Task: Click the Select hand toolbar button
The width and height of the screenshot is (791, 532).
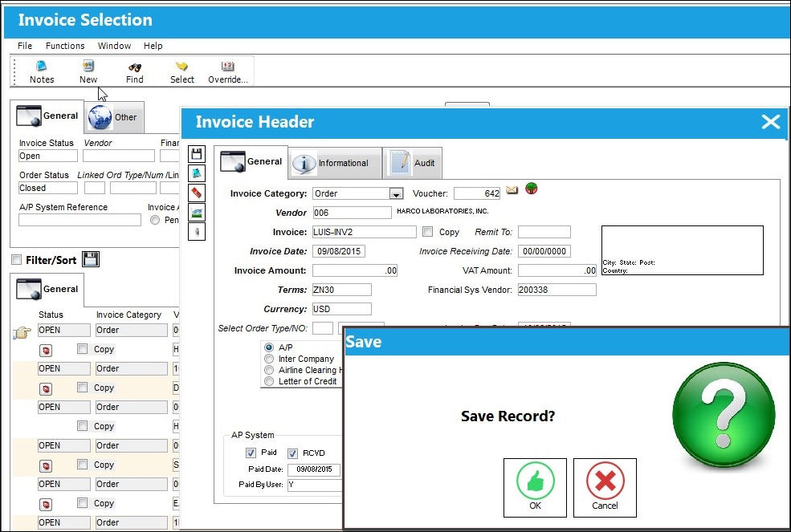Action: pos(182,72)
